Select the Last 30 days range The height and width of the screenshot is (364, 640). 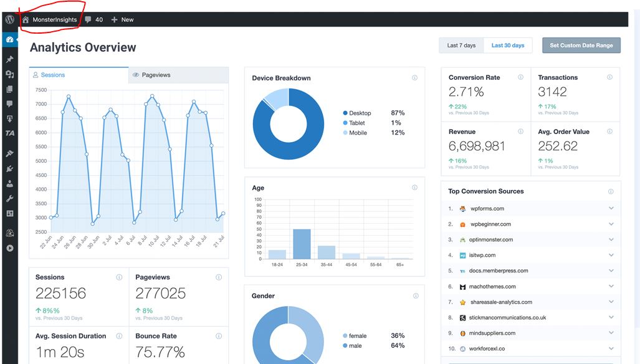click(x=508, y=45)
